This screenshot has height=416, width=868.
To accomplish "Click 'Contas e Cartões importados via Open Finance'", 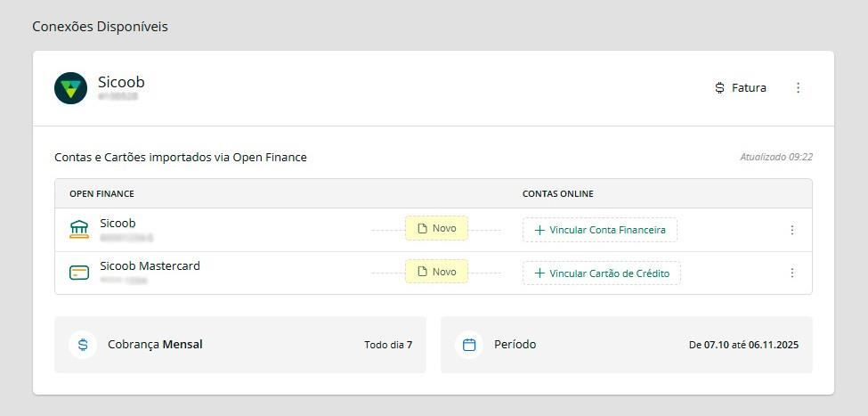I will click(x=181, y=158).
